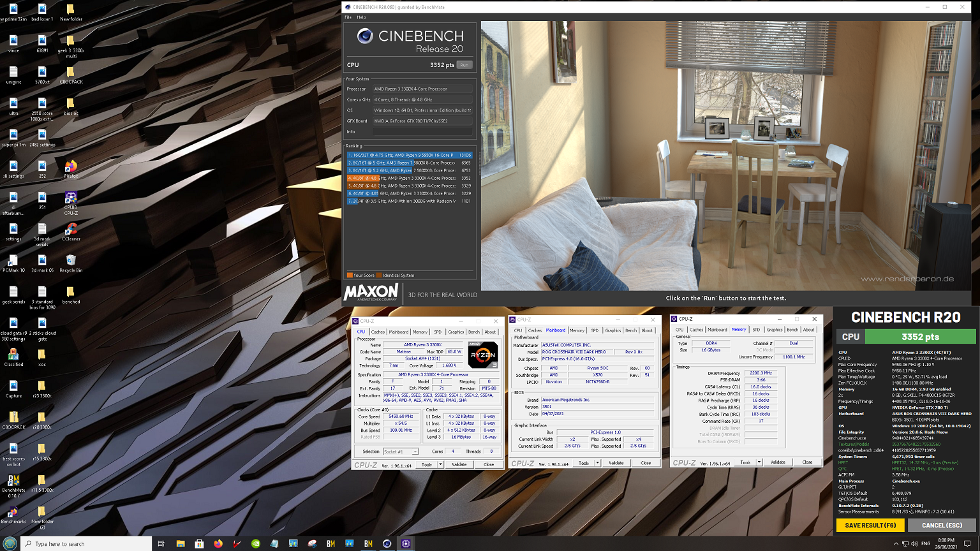Click SAVE RESULT (F6) in BenchMate
Screen dimensions: 980x551
(x=870, y=525)
